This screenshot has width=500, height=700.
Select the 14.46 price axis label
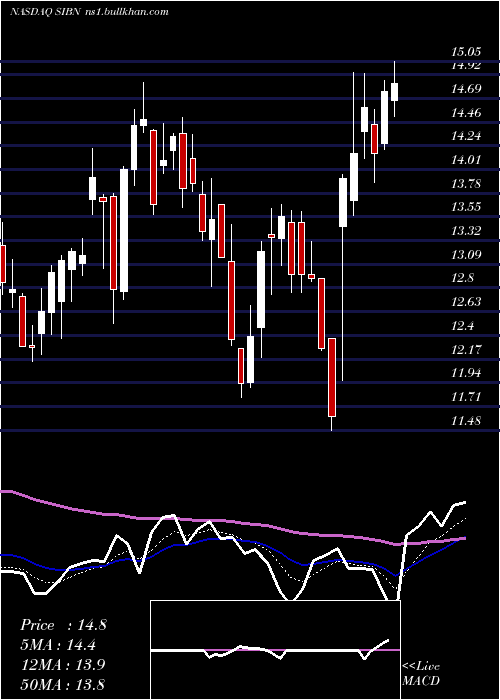coord(466,113)
